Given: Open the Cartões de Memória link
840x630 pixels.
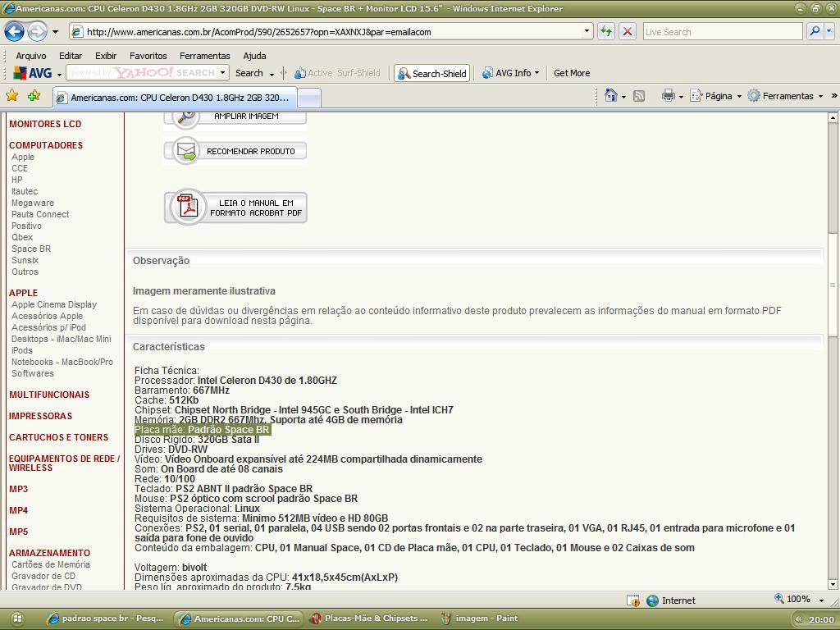Looking at the screenshot, I should click(x=50, y=564).
